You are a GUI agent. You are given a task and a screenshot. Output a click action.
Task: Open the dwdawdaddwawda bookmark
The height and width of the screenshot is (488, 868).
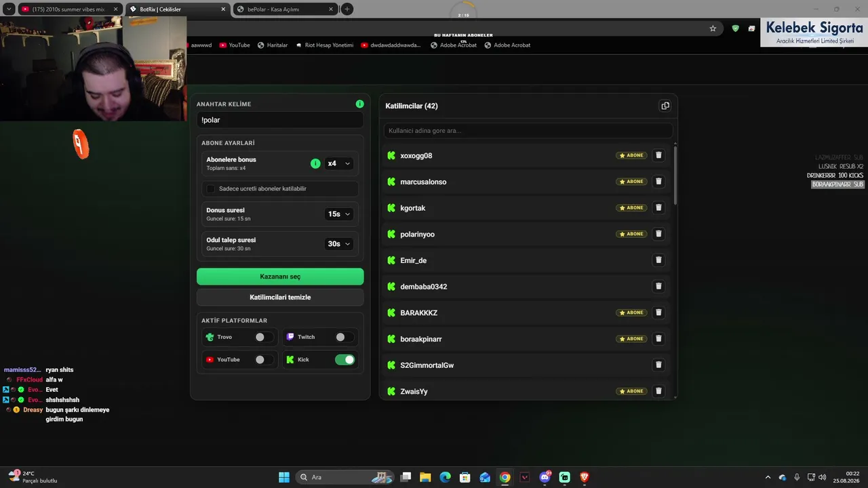391,45
